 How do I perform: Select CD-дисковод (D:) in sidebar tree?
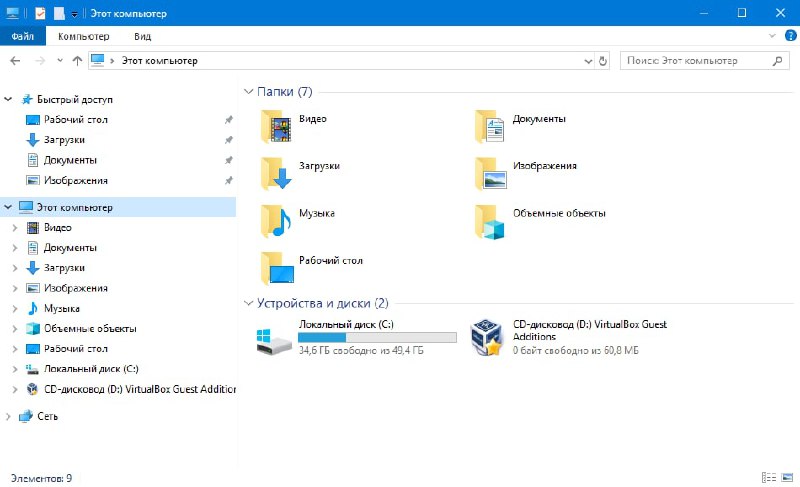pyautogui.click(x=140, y=389)
